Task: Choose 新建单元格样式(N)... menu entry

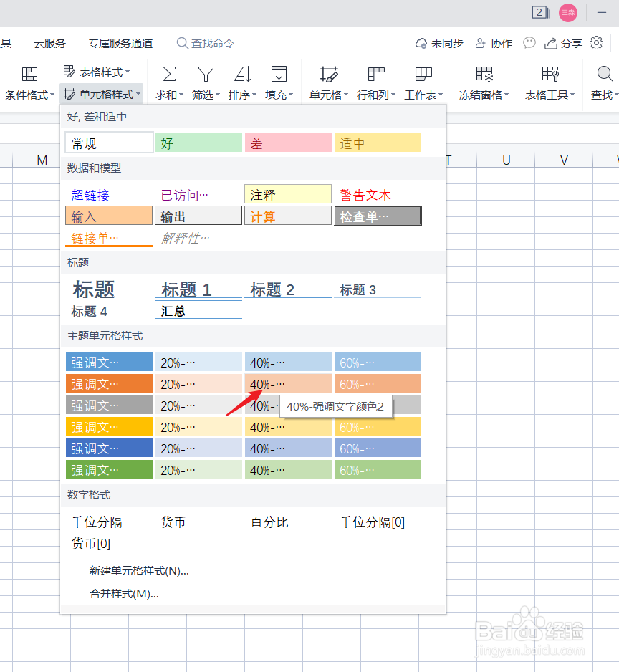Action: click(x=139, y=571)
